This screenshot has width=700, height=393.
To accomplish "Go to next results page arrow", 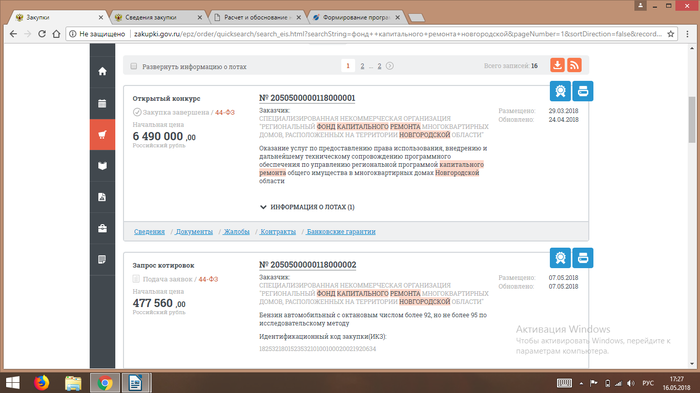I will 390,66.
